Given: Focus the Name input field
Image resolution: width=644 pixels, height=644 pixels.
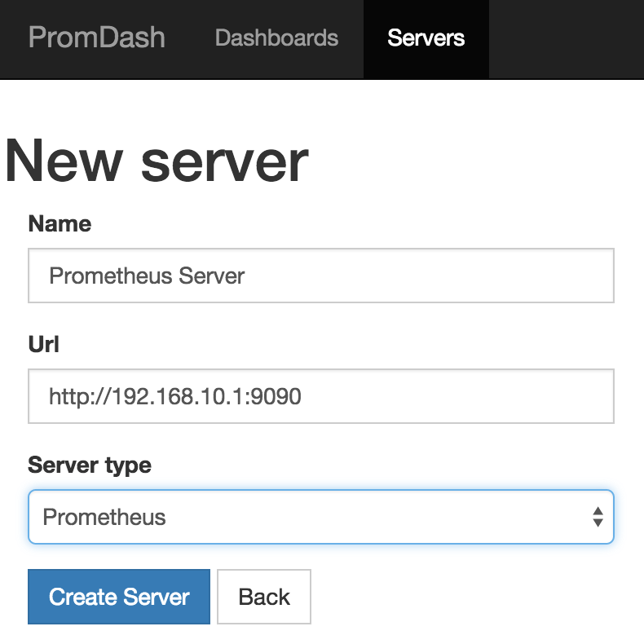Looking at the screenshot, I should (321, 276).
